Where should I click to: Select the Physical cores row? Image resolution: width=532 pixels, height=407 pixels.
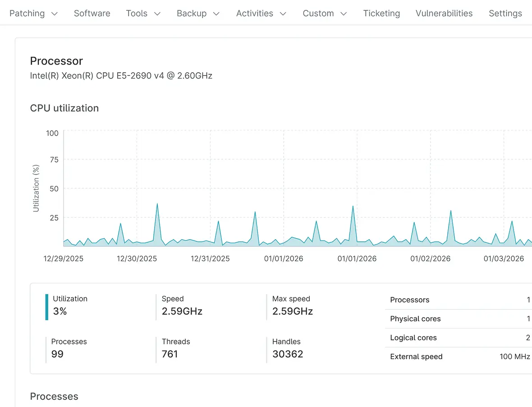coord(459,319)
